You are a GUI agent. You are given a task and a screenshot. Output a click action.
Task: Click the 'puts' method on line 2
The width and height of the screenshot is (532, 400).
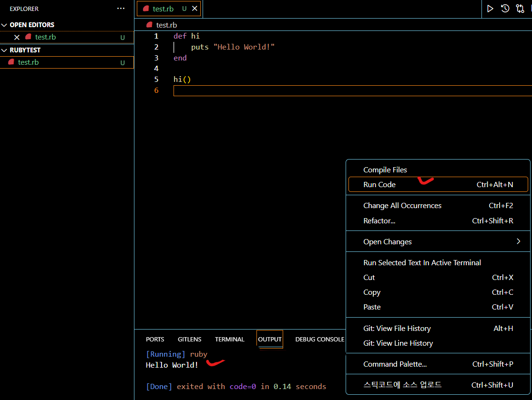(199, 47)
